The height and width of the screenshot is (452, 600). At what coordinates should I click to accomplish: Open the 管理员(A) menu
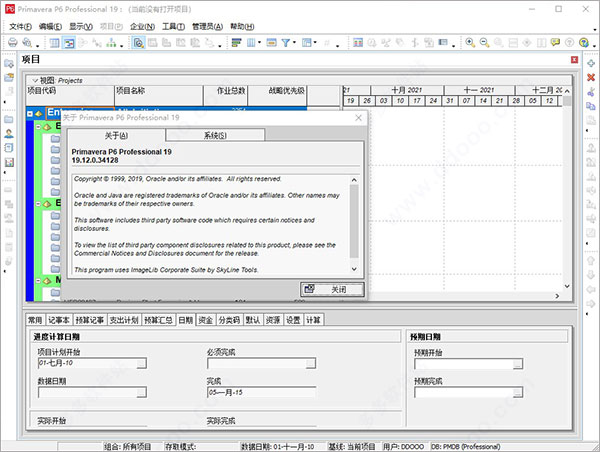pyautogui.click(x=207, y=26)
